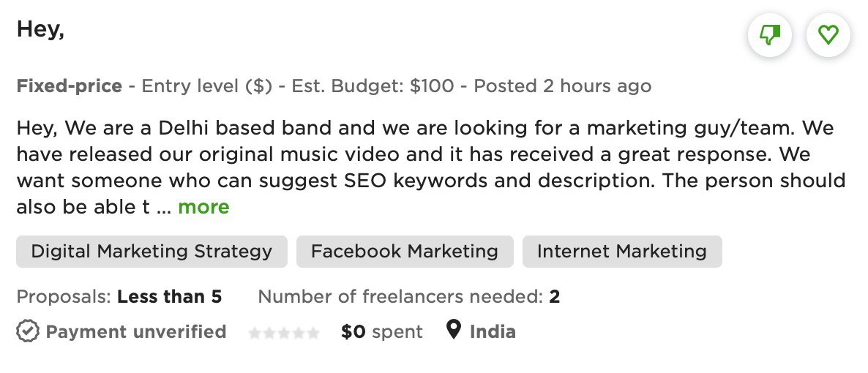Click the empty star rating

click(284, 333)
